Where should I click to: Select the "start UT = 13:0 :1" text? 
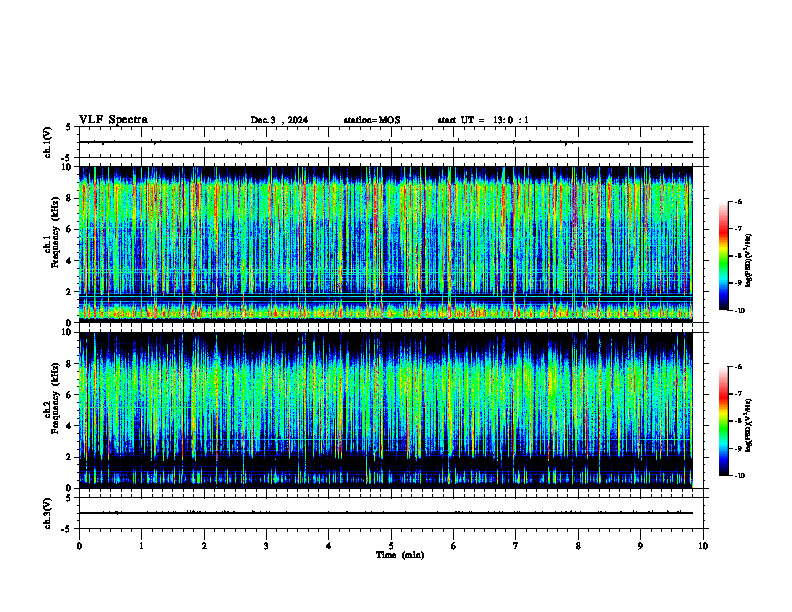pos(483,120)
